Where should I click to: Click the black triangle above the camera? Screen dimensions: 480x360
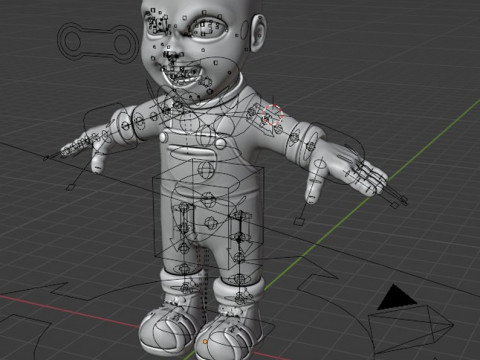(x=396, y=297)
